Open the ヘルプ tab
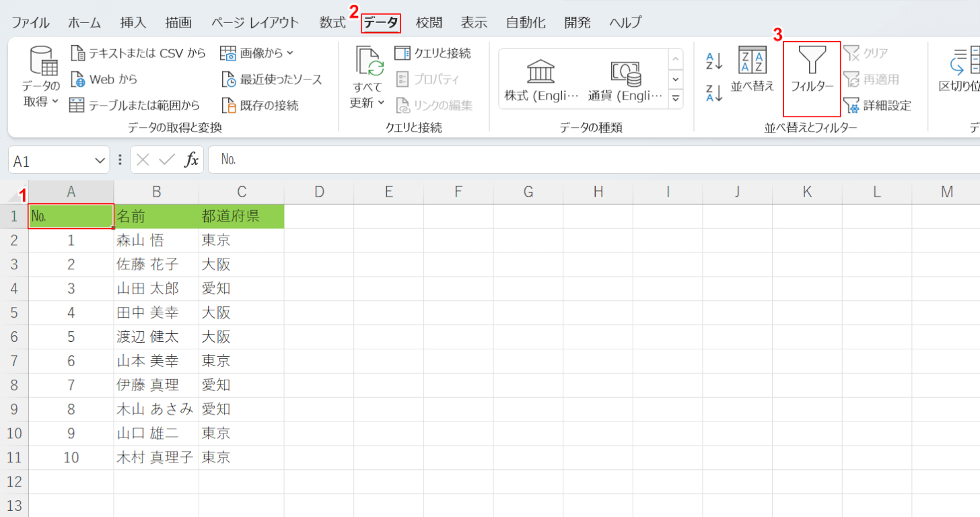The height and width of the screenshot is (517, 980). tap(625, 22)
